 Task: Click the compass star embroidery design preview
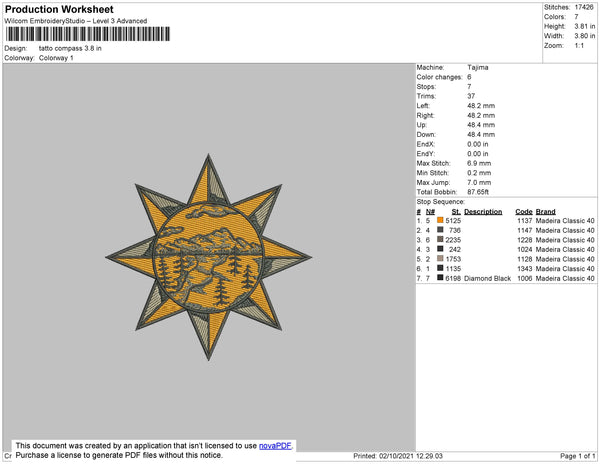(209, 257)
